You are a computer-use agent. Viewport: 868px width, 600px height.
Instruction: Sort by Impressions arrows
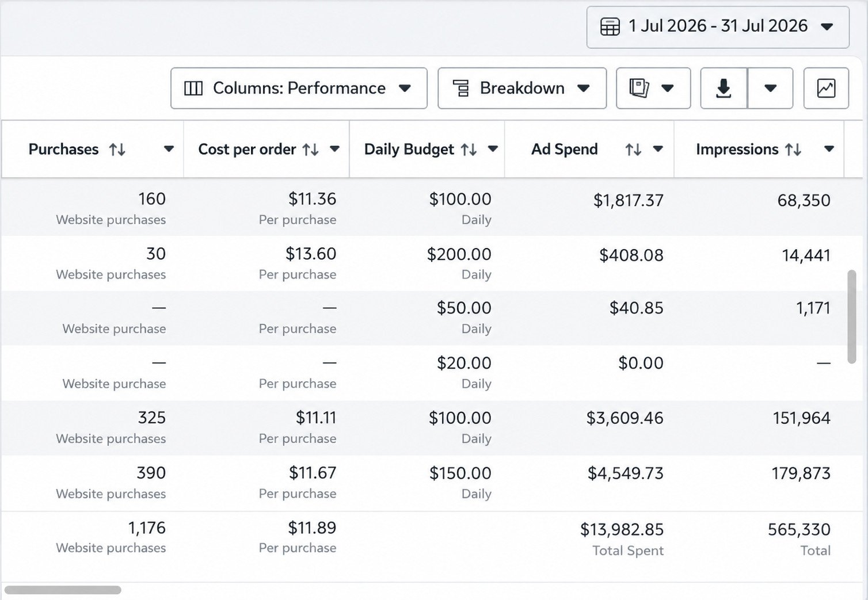click(794, 150)
